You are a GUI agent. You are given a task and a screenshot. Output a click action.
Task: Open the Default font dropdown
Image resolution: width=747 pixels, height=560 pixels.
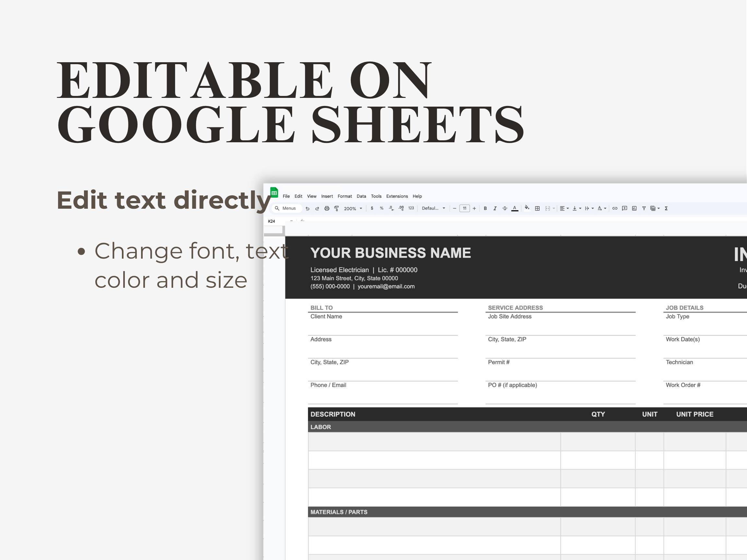pyautogui.click(x=433, y=208)
